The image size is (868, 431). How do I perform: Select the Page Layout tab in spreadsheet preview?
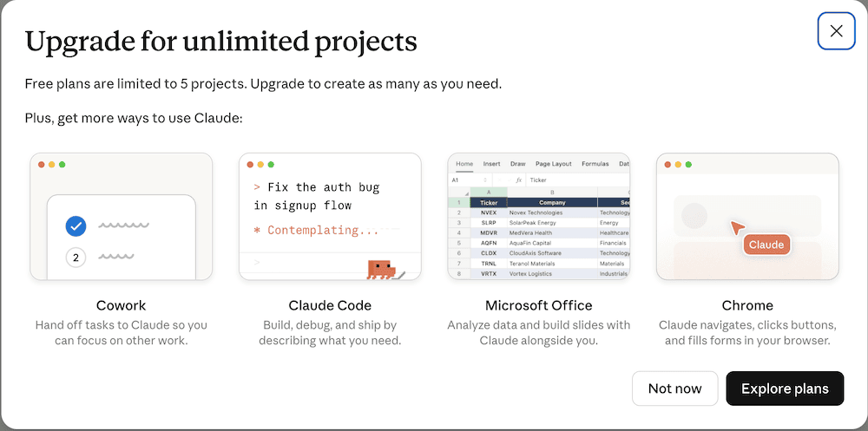coord(553,164)
